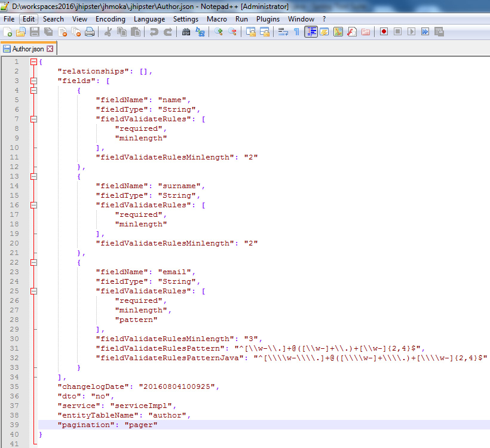This screenshot has height=448, width=490.
Task: Select the Author.json tab
Action: click(x=28, y=49)
